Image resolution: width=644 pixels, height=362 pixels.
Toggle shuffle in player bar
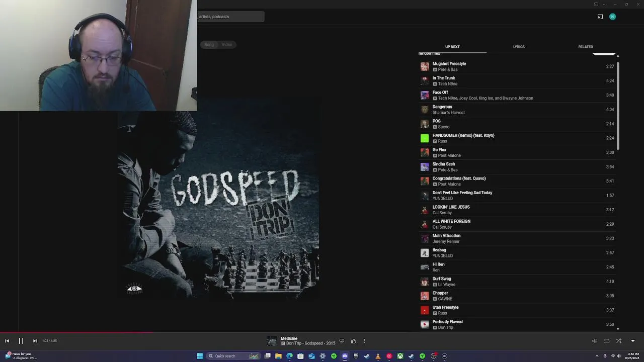point(619,341)
